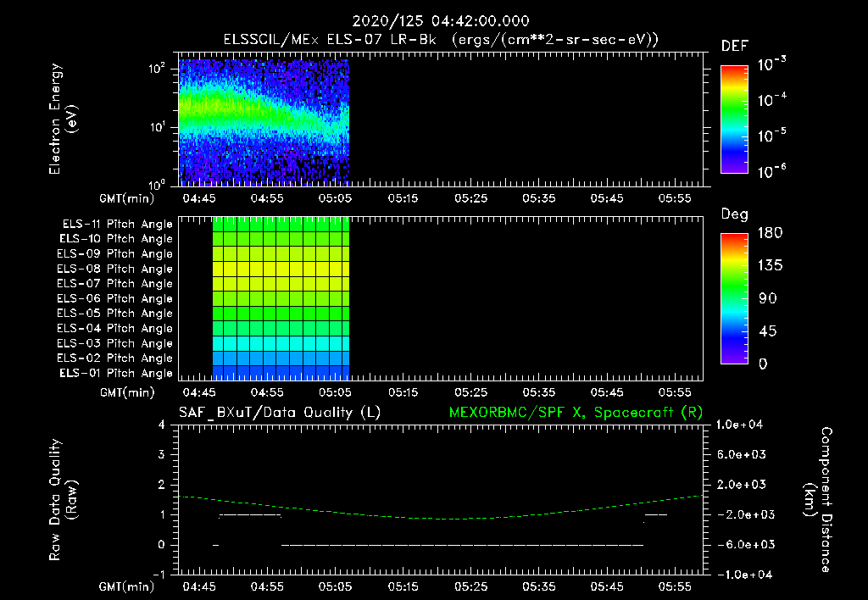Select the 10^-3 DEF colorbar value
The image size is (868, 600).
(x=771, y=64)
